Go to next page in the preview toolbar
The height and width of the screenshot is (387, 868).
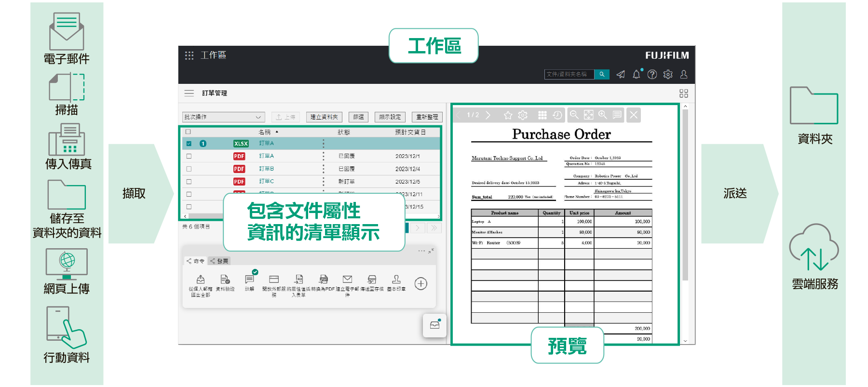pos(488,115)
